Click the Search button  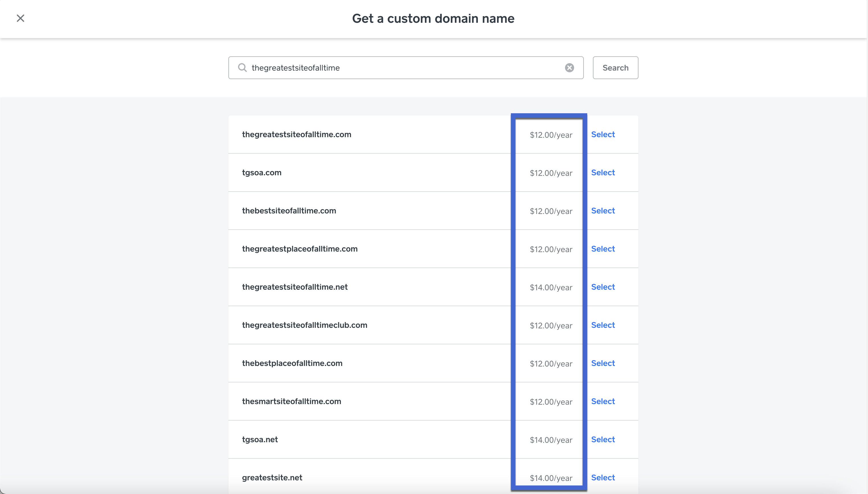click(x=615, y=67)
